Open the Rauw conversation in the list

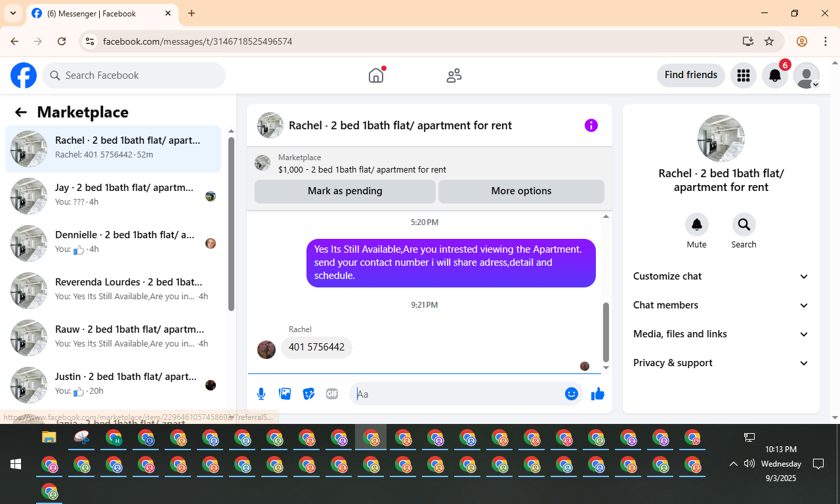pos(113,338)
